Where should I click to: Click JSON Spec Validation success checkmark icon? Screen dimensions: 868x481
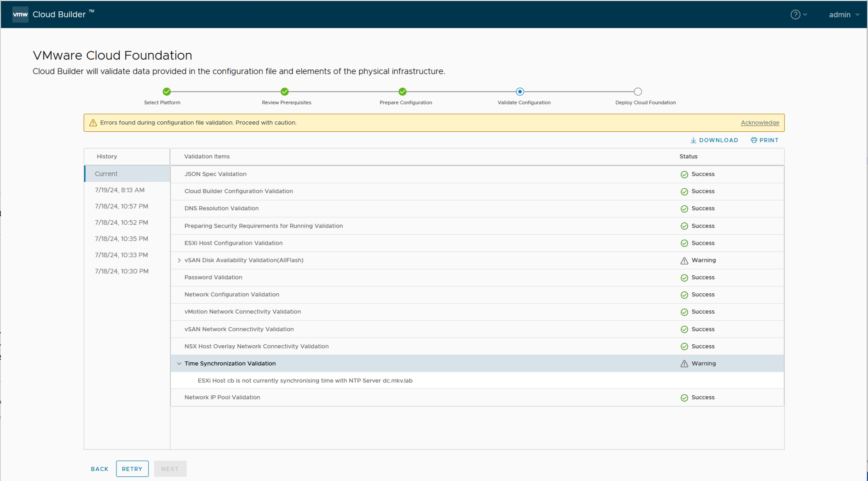click(684, 175)
